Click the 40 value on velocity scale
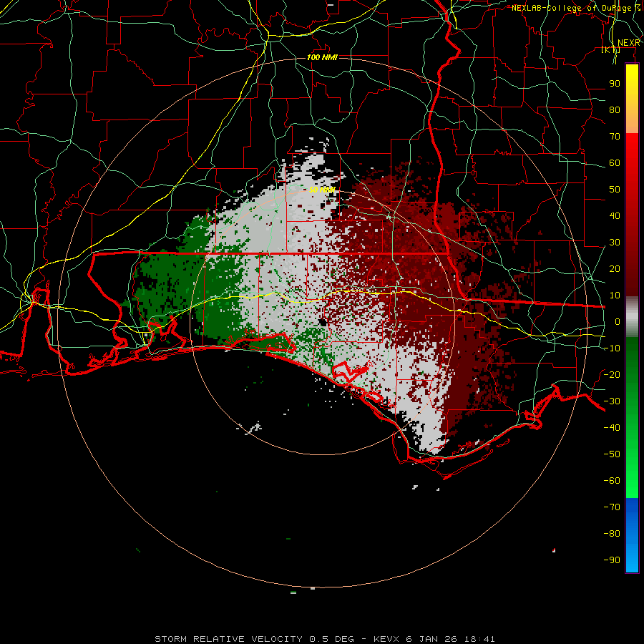The height and width of the screenshot is (644, 644). pyautogui.click(x=615, y=216)
